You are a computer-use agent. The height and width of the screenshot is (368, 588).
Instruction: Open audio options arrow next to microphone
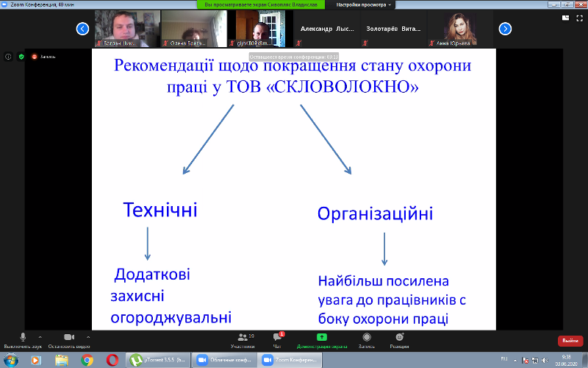(40, 337)
